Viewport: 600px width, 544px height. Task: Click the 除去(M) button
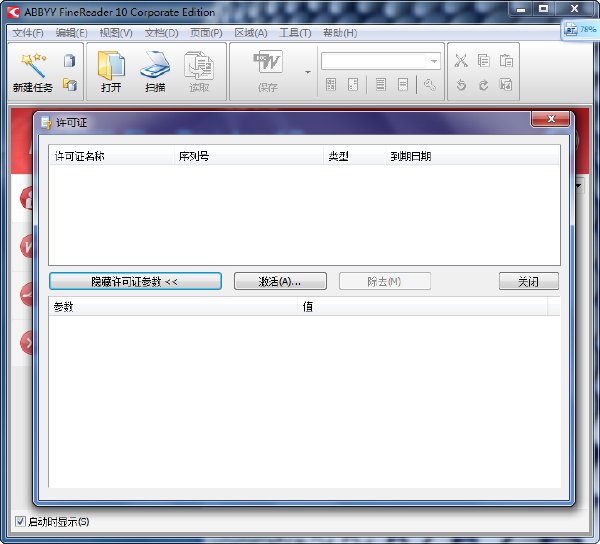tap(385, 282)
